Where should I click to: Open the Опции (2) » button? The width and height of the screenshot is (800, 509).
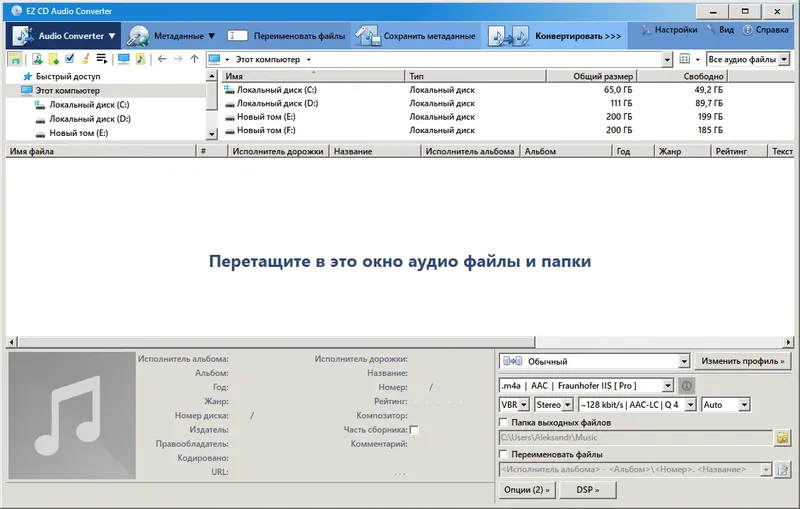(527, 490)
